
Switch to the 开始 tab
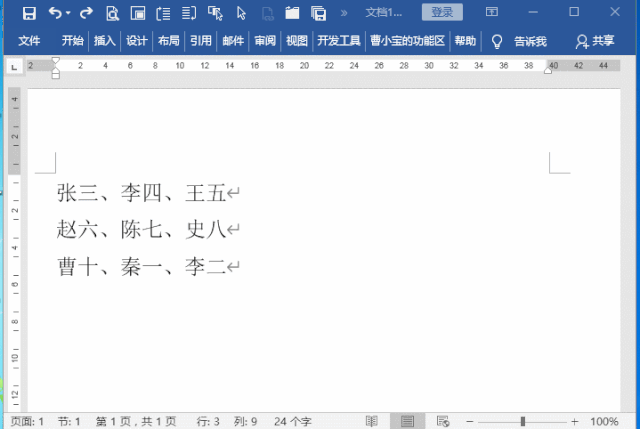point(73,41)
